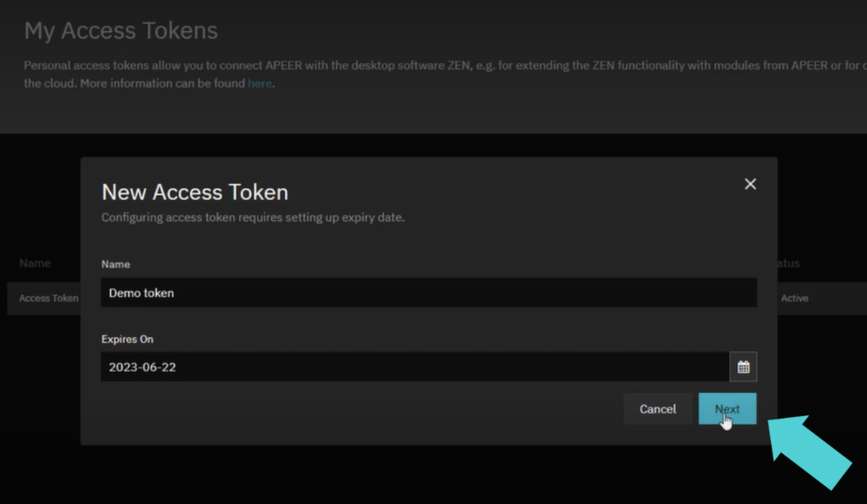Open the 'here' link for more information

coord(259,83)
